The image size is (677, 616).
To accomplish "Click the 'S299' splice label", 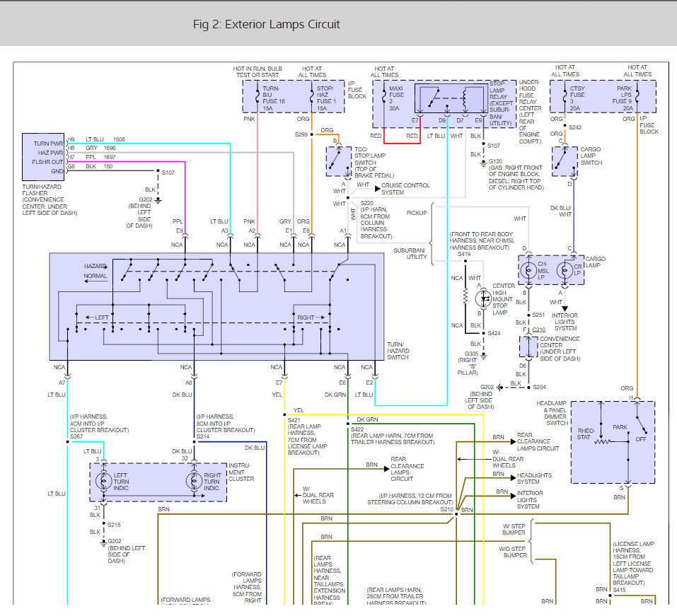I will (301, 134).
